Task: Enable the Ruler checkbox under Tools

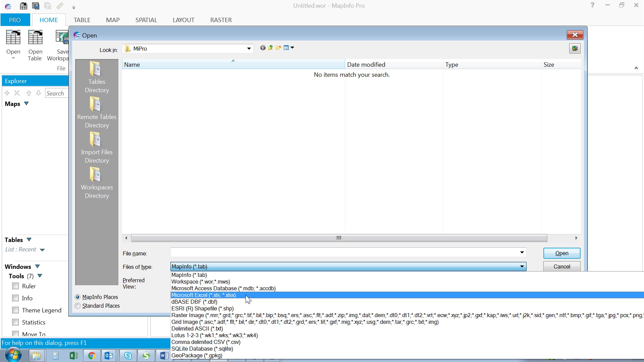Action: coord(15,286)
